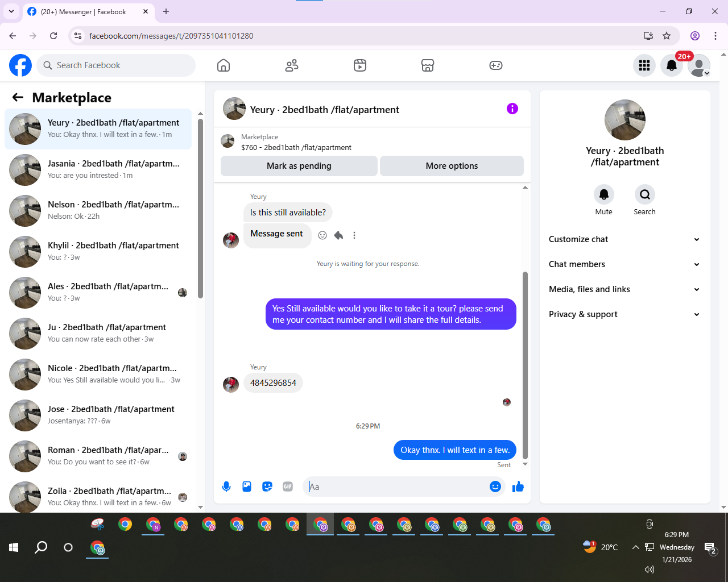
Task: Reload the page in browser
Action: point(53,36)
